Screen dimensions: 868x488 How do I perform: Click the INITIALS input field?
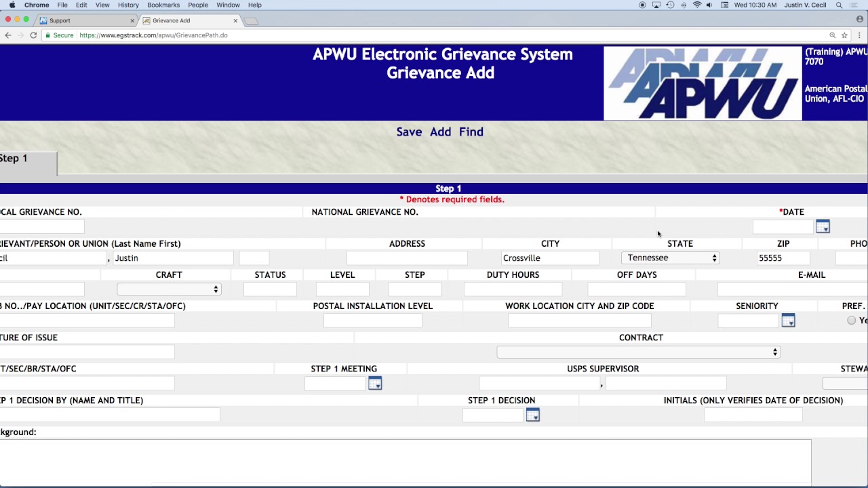coord(753,415)
